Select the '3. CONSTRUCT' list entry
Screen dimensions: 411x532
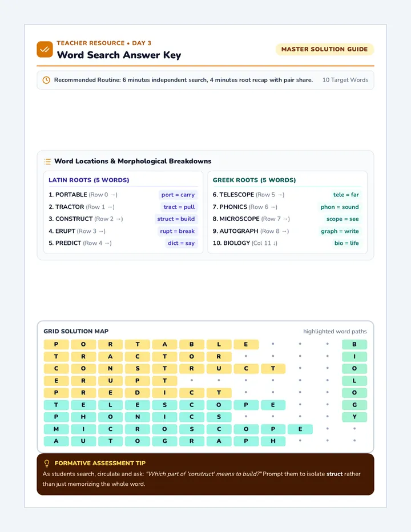(x=86, y=219)
